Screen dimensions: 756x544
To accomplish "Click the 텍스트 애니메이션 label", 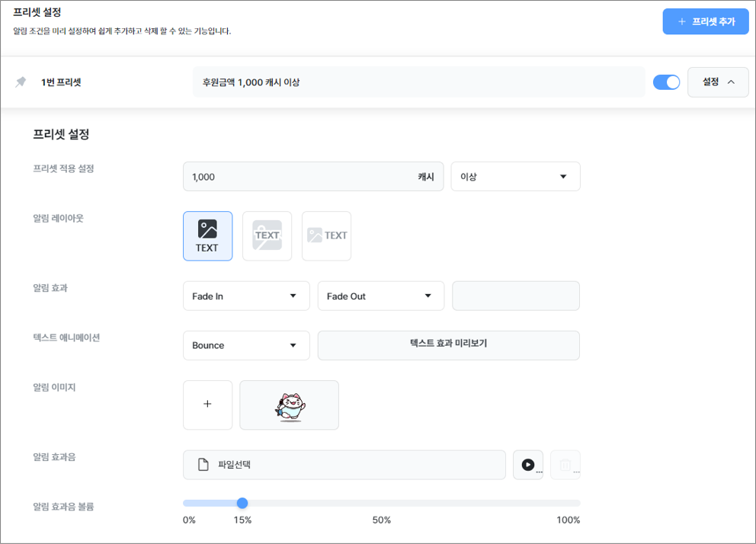I will click(x=66, y=338).
